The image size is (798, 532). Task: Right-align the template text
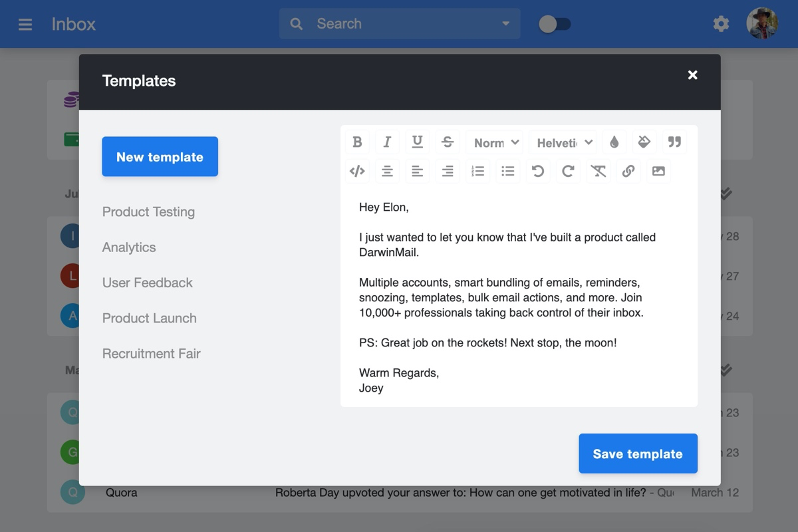coord(448,171)
